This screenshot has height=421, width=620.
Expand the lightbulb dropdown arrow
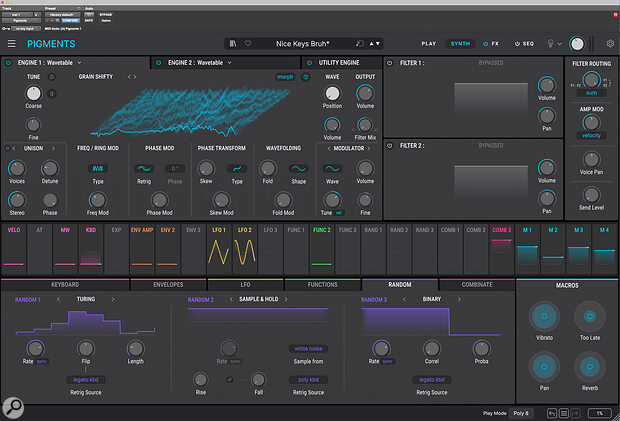coord(560,44)
